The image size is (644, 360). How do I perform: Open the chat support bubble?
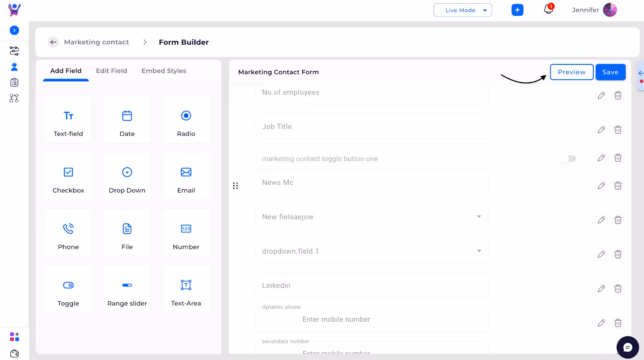tap(627, 347)
